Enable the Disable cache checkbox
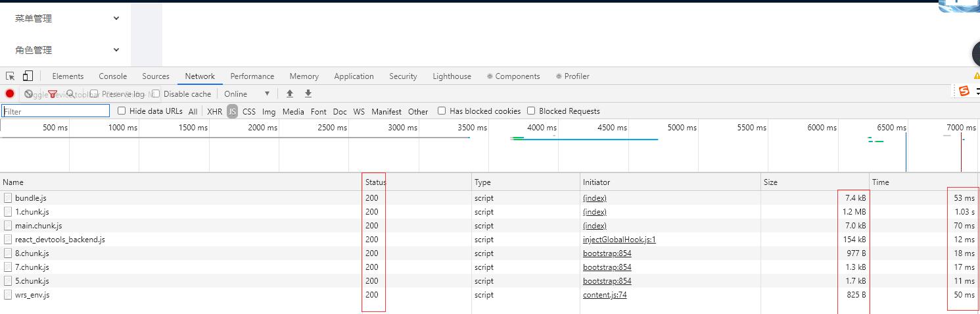980x314 pixels. pos(156,93)
